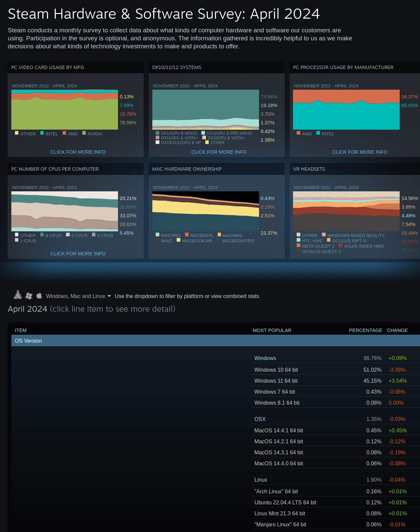Select the "Windows 7 64 bit" row
This screenshot has height=532, width=420.
click(x=335, y=392)
